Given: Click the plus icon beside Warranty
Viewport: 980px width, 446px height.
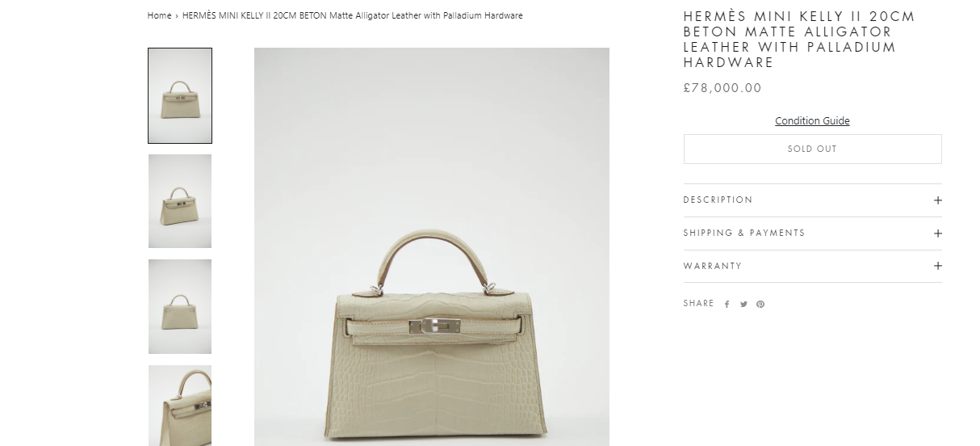Looking at the screenshot, I should tap(938, 266).
